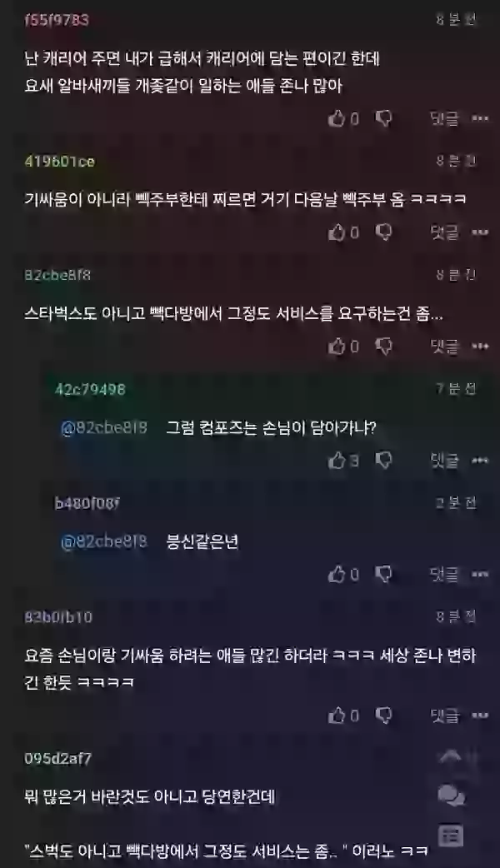Dislike the comment by f55f9783

(x=383, y=118)
